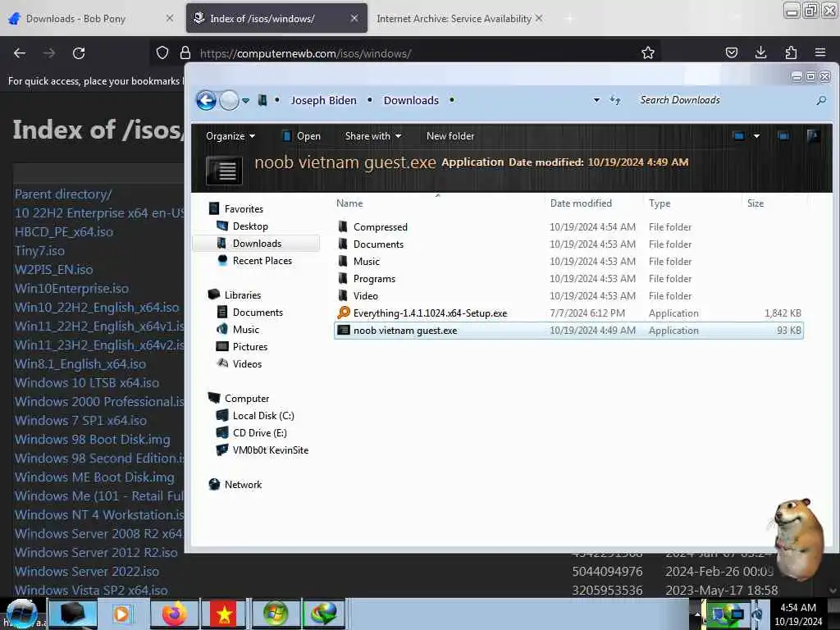
Task: Open red star flag taskbar icon
Action: 224,614
